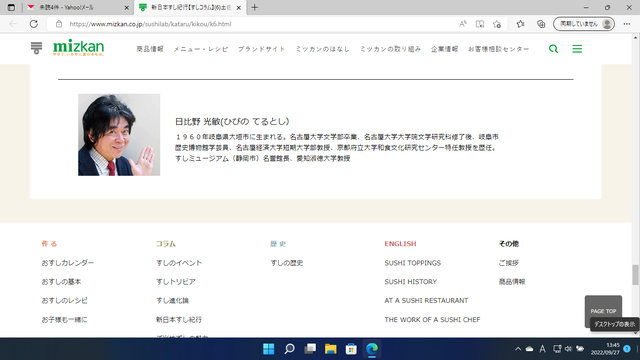Open AT A SUSHI RESTAURANT link
The width and height of the screenshot is (640, 360).
click(426, 300)
